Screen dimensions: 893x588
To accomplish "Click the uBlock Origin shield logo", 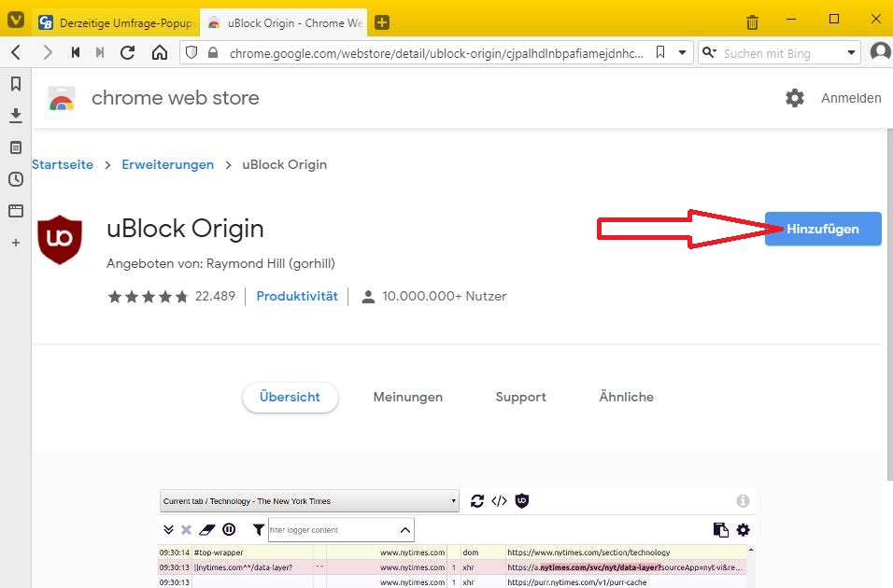I will (60, 239).
